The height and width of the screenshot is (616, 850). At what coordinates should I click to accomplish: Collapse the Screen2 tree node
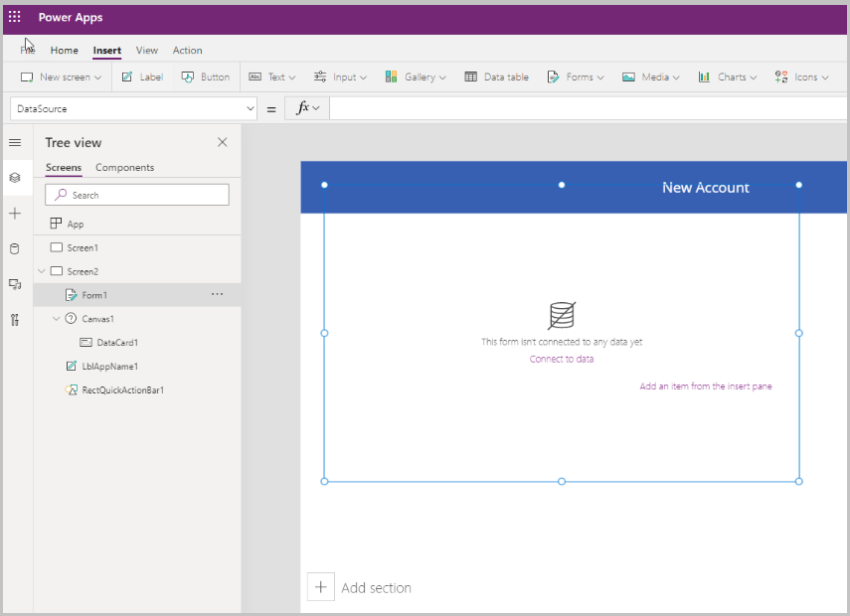42,271
